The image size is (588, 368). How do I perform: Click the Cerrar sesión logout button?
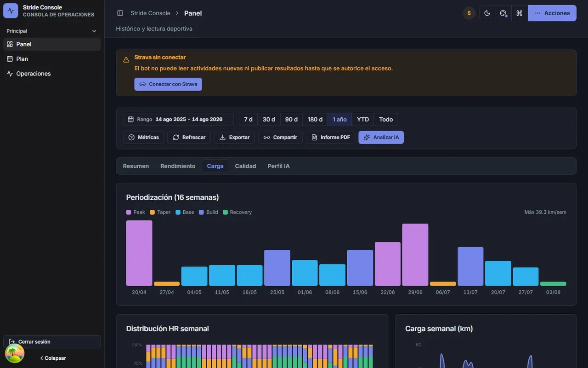[52, 342]
